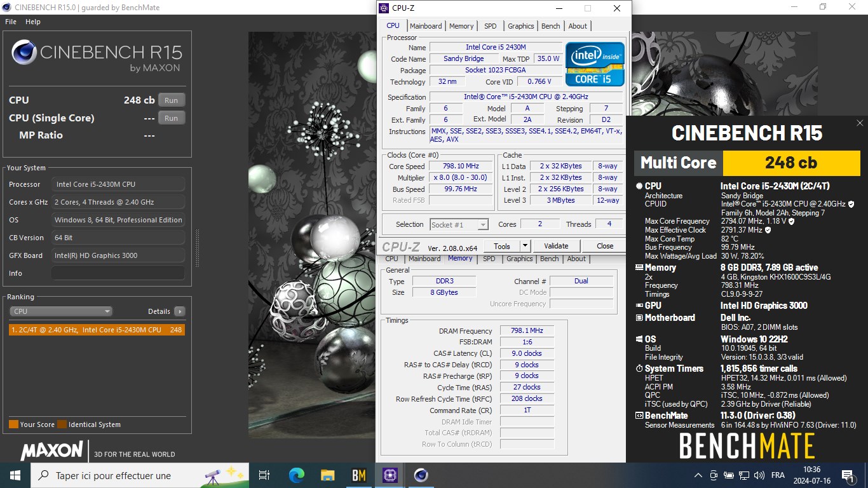Image resolution: width=868 pixels, height=488 pixels.
Task: Click the Cinebench R15 sphere logo
Action: pyautogui.click(x=24, y=52)
